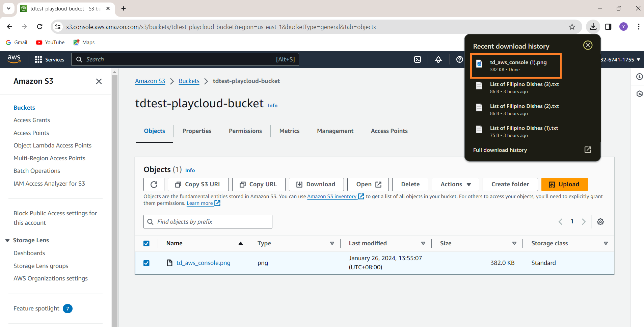The height and width of the screenshot is (327, 644).
Task: Uncheck the td_aws_console.png row checkbox
Action: point(146,263)
